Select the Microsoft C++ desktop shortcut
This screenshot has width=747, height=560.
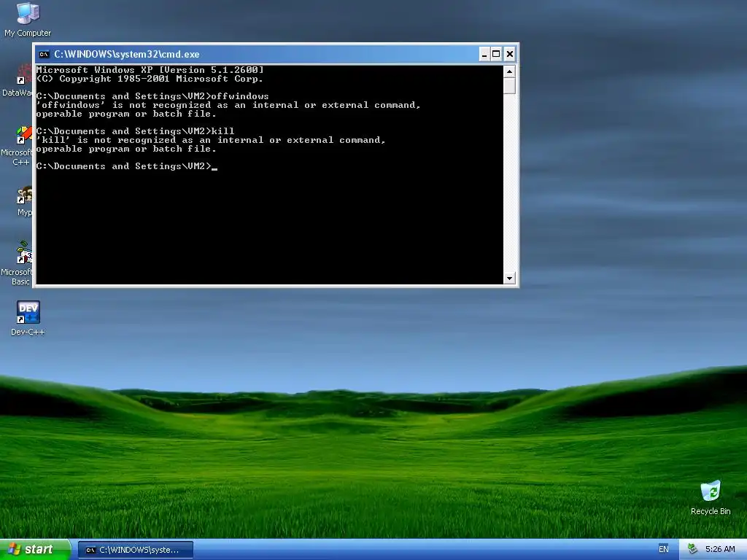point(17,146)
